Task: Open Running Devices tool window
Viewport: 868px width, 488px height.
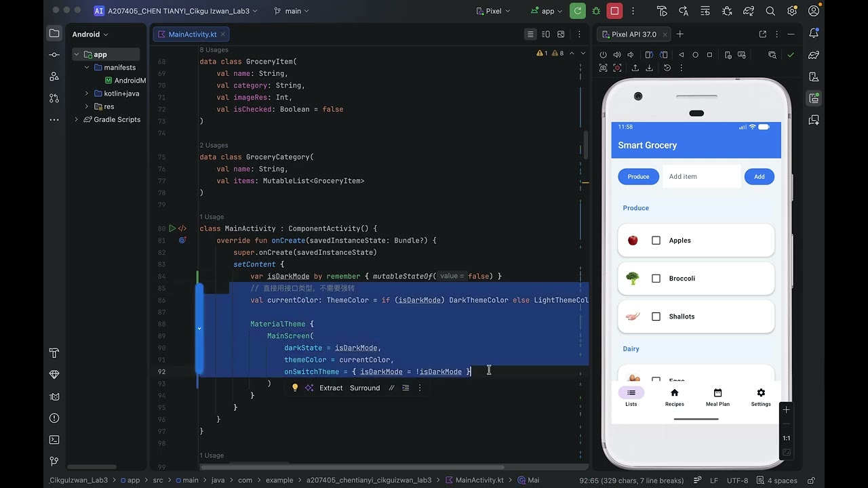Action: pos(814,98)
